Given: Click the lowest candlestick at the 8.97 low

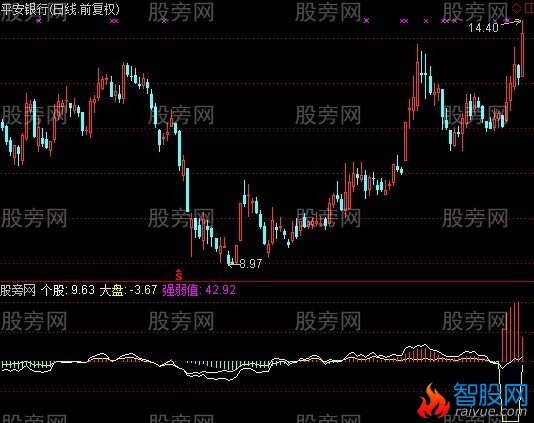Looking at the screenshot, I should pyautogui.click(x=229, y=258).
